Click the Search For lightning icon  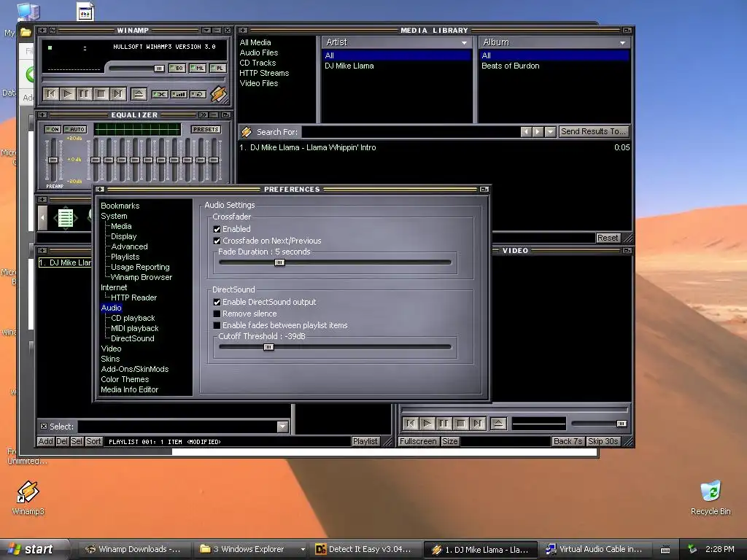[x=247, y=132]
